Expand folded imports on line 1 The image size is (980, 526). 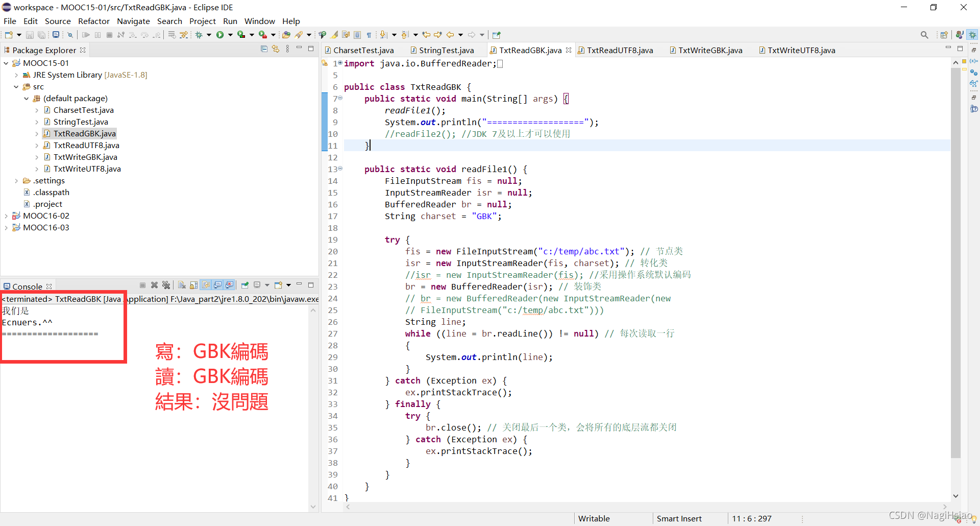point(340,63)
